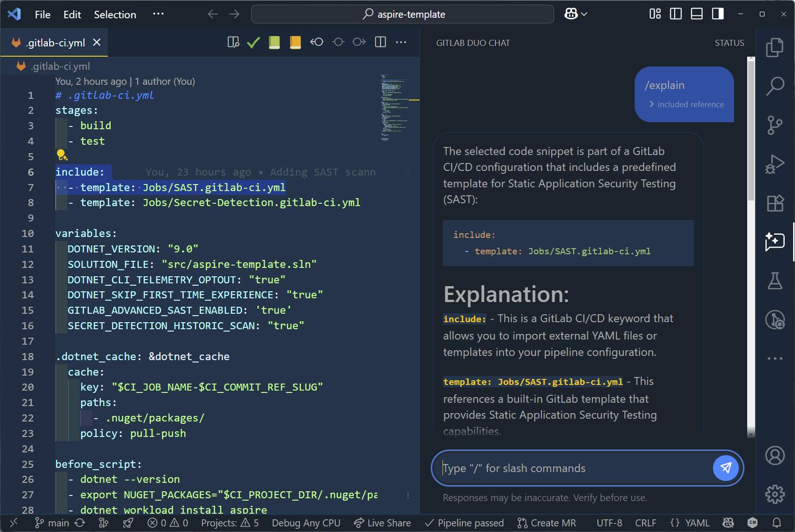Open Source Control view in activity bar
Screen dimensions: 795x532
[x=775, y=125]
